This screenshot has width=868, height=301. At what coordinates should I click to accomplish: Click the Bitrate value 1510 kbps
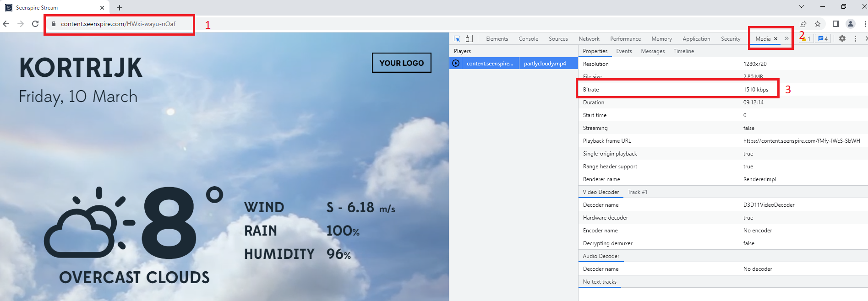pyautogui.click(x=756, y=90)
